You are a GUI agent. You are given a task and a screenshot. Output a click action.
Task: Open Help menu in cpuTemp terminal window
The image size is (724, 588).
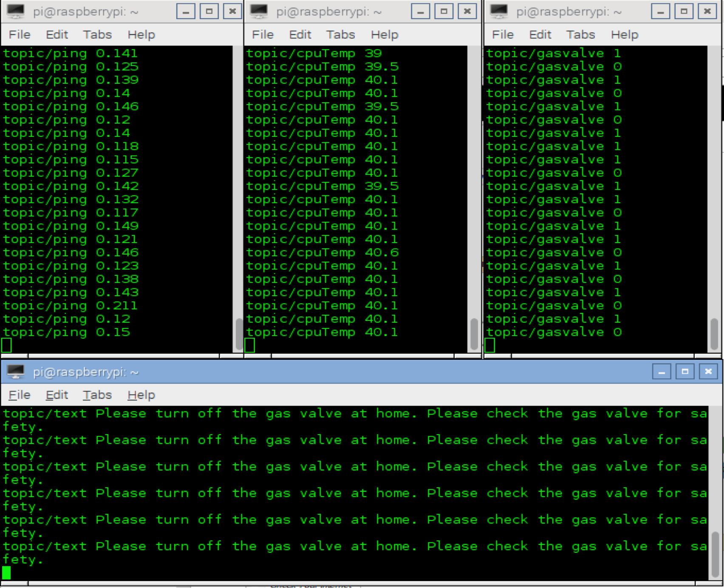click(x=385, y=35)
